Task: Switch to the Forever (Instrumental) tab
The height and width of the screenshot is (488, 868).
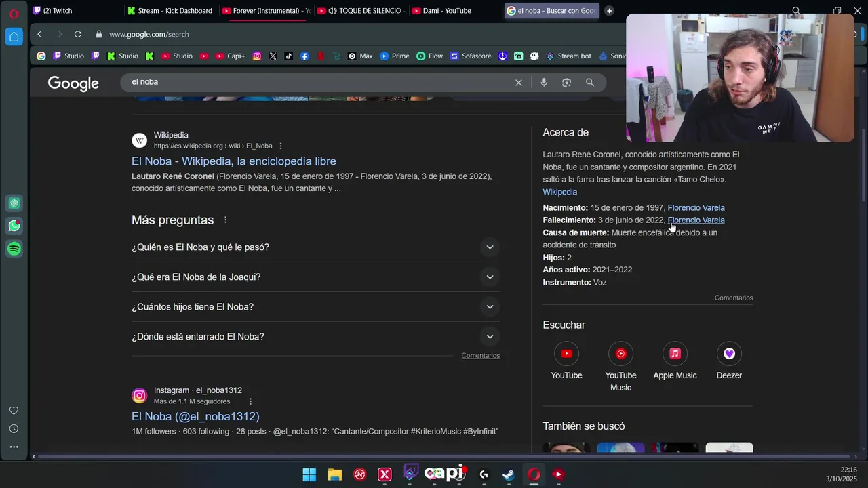Action: coord(266,11)
